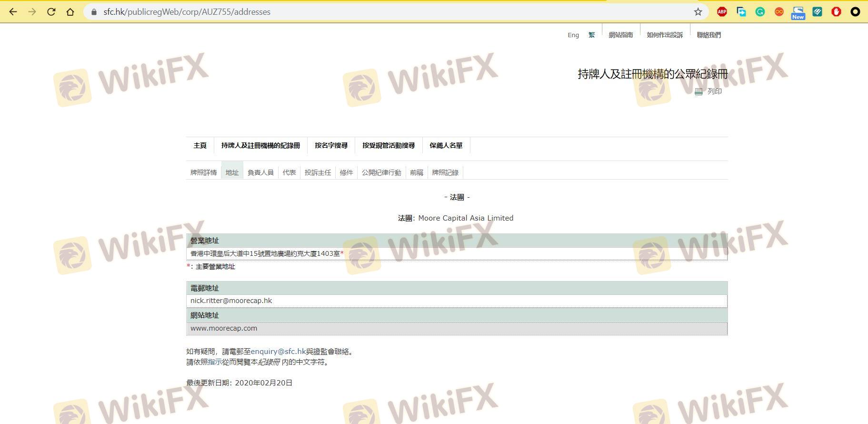The image size is (868, 424).
Task: Click the enquiry@sfc.hk email link
Action: coord(278,352)
